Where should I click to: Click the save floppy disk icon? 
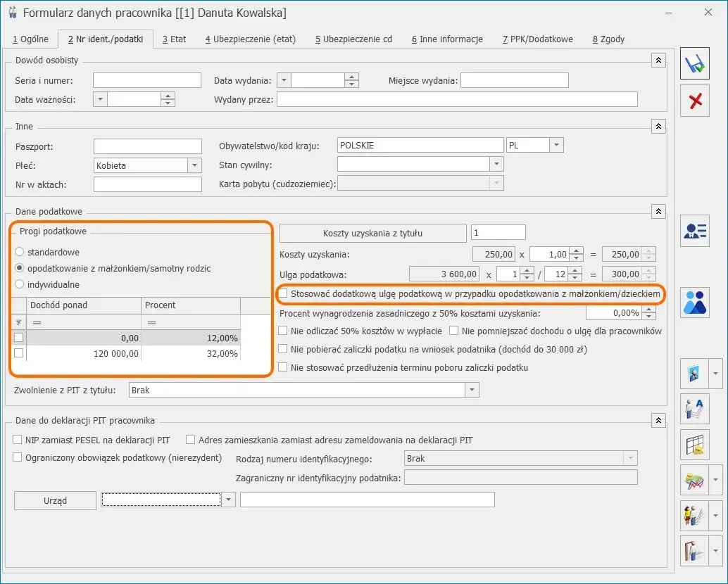coord(695,65)
